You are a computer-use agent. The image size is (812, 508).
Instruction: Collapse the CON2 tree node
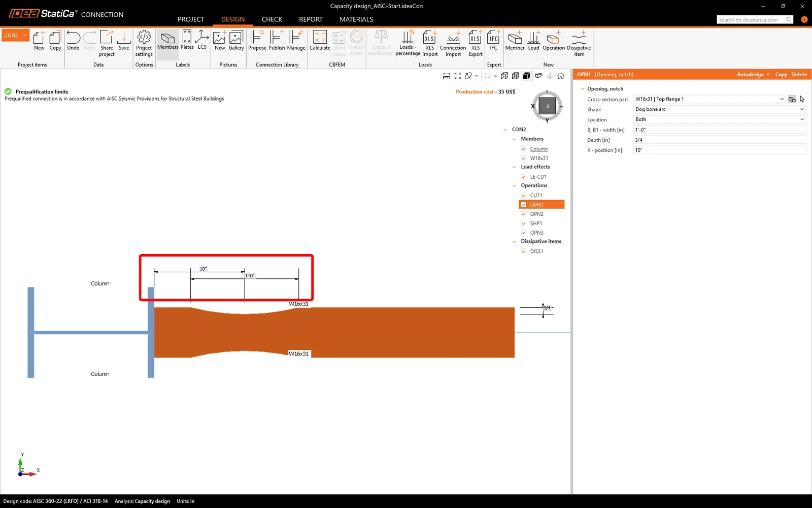tap(505, 130)
